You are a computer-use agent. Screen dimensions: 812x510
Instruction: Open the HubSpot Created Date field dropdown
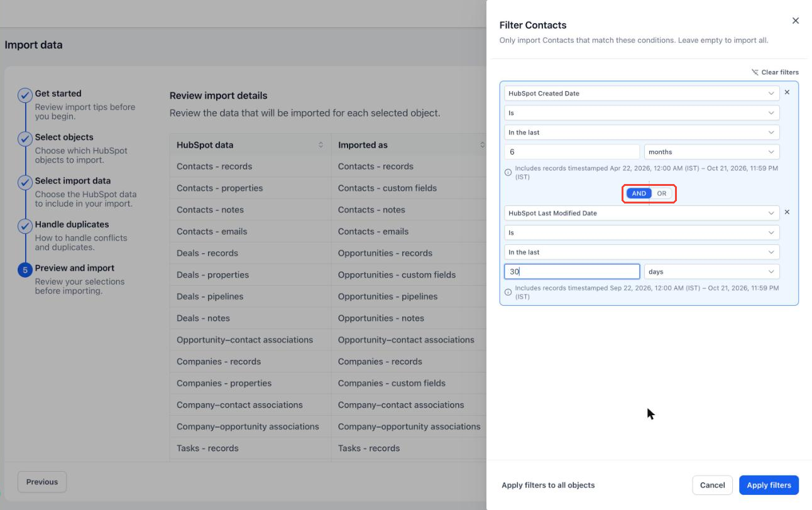(642, 93)
